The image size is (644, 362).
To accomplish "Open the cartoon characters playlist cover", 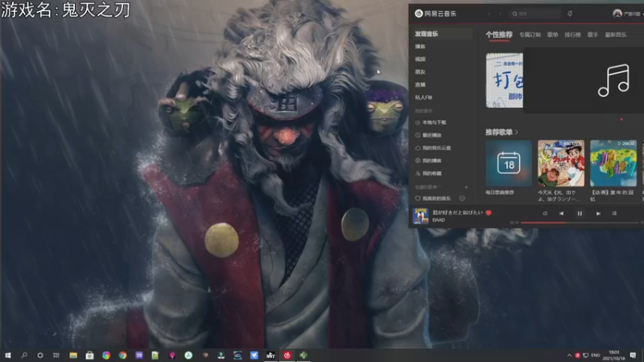I will pos(561,163).
